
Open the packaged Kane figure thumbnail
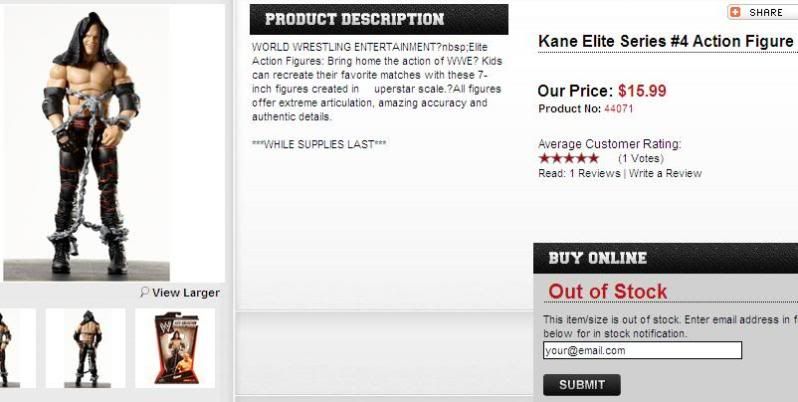[x=175, y=348]
